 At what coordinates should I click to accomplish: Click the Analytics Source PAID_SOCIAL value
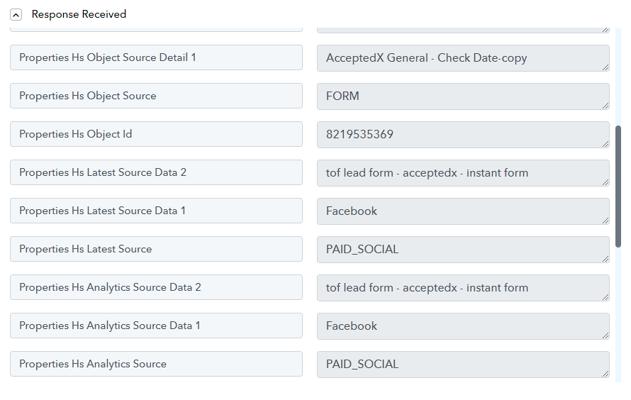(x=462, y=364)
